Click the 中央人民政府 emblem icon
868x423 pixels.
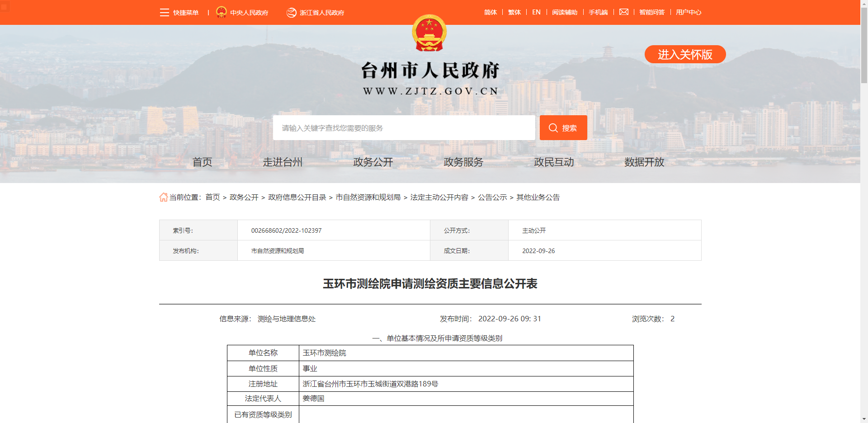tap(221, 12)
